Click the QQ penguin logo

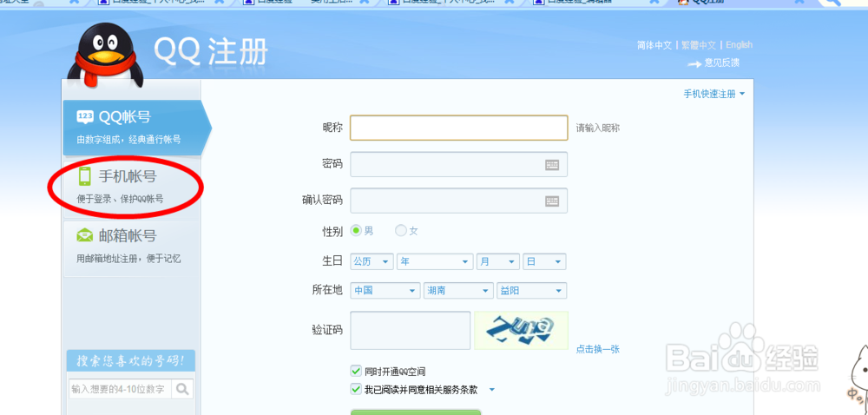click(x=105, y=56)
